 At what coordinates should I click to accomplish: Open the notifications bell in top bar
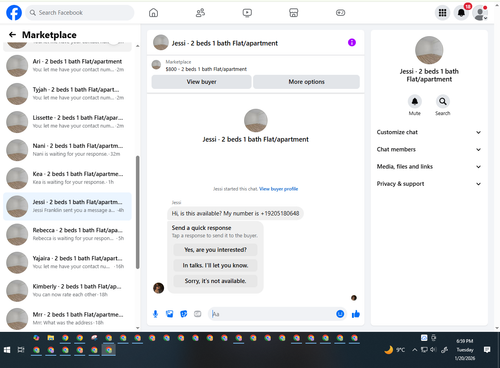[461, 13]
